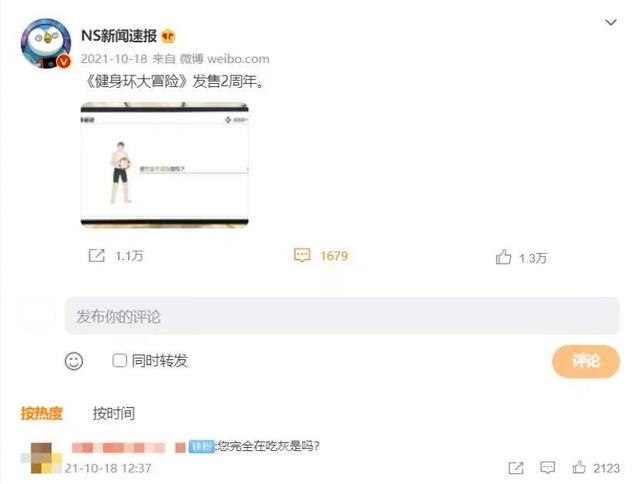Viewport: 640px width, 484px height.
Task: Open the NS新闻速报 account name link
Action: (119, 36)
